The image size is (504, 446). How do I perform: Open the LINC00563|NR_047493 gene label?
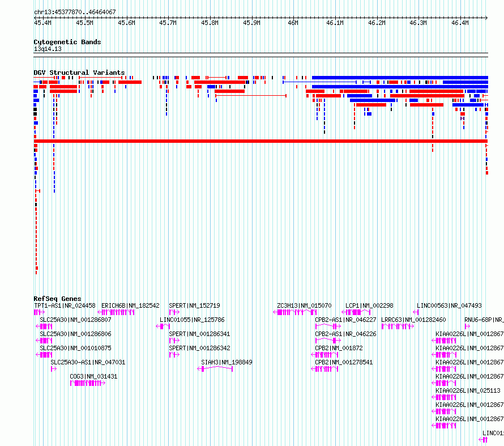coord(449,305)
